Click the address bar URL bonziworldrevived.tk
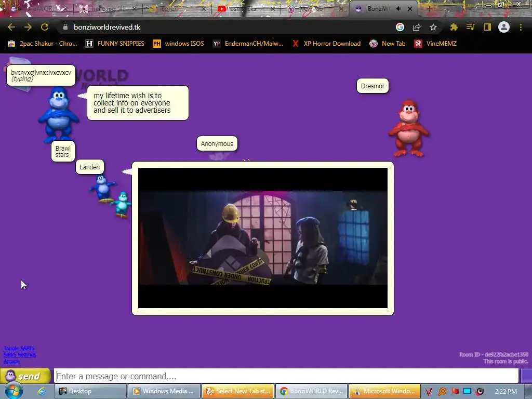Viewport: 532px width, 399px height. [x=107, y=27]
